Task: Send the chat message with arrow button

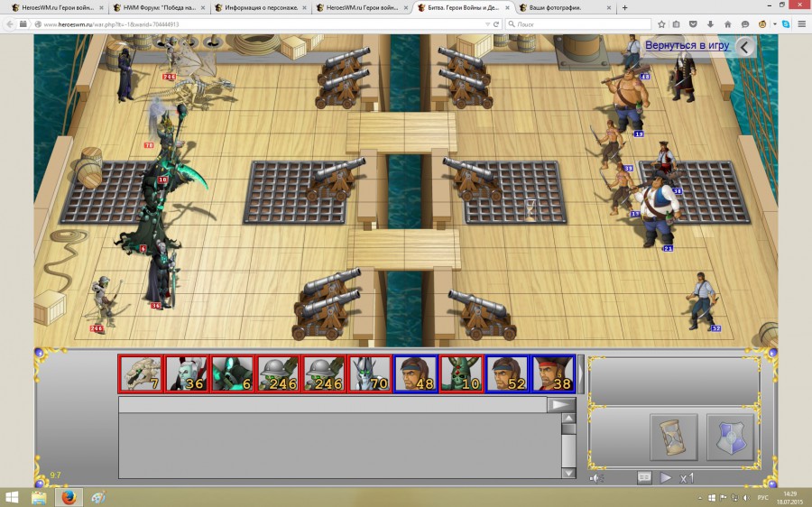Action: (561, 405)
